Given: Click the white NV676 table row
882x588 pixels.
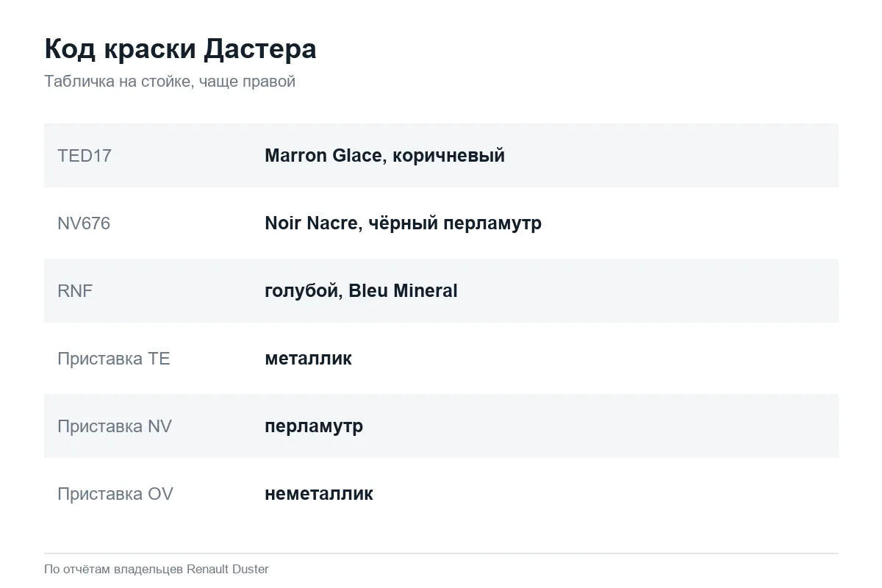Looking at the screenshot, I should [x=441, y=223].
